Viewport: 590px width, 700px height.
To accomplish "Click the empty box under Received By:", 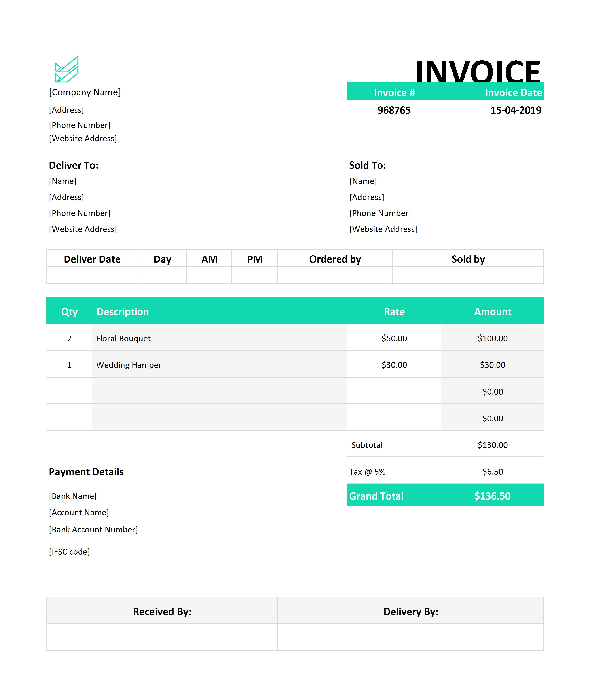I will pos(162,637).
